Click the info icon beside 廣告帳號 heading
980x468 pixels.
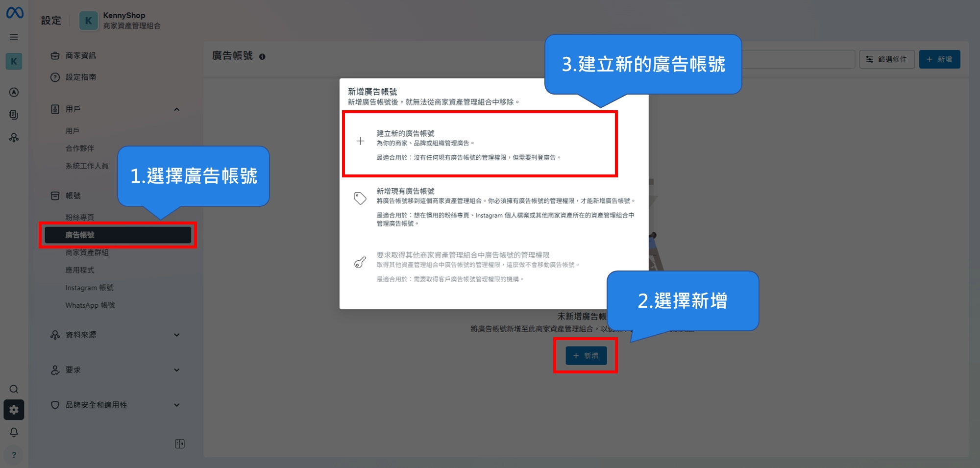[x=263, y=56]
